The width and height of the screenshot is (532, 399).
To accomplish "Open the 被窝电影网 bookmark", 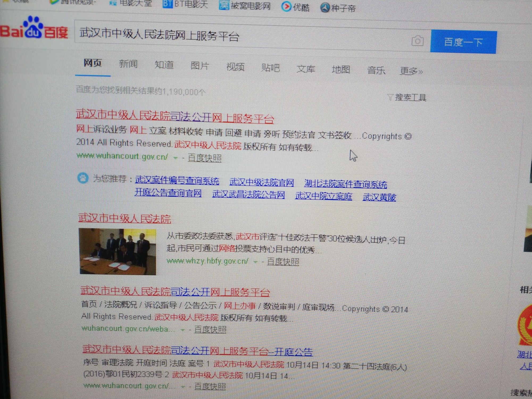I will tap(245, 6).
